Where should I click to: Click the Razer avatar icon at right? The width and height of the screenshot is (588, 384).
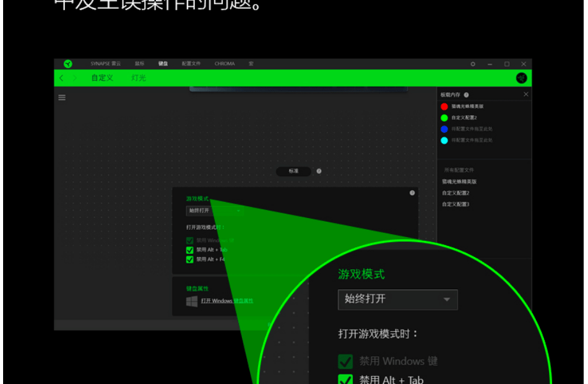click(x=521, y=78)
